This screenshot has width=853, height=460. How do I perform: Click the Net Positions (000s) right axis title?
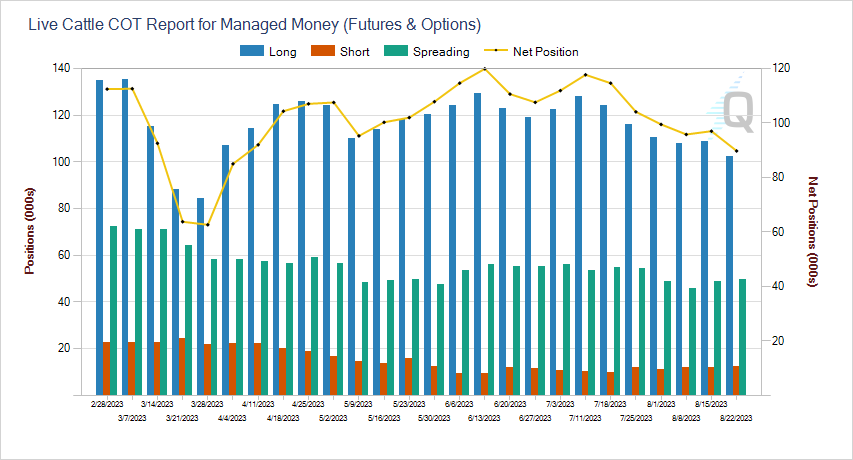pos(813,232)
